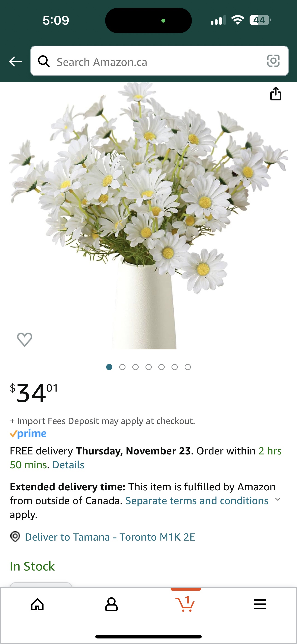The height and width of the screenshot is (644, 297).
Task: Tap the prime badge logo
Action: (x=28, y=434)
